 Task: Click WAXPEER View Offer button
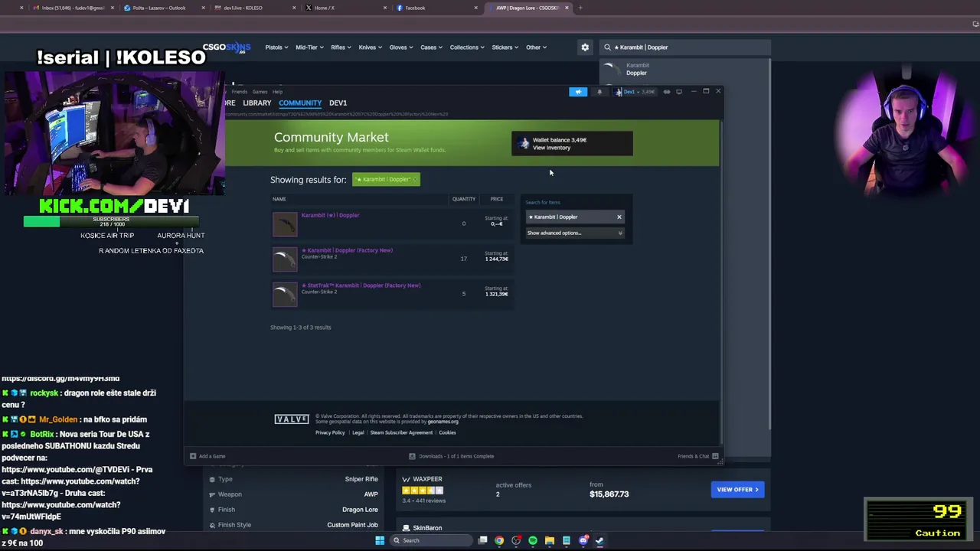[737, 490]
